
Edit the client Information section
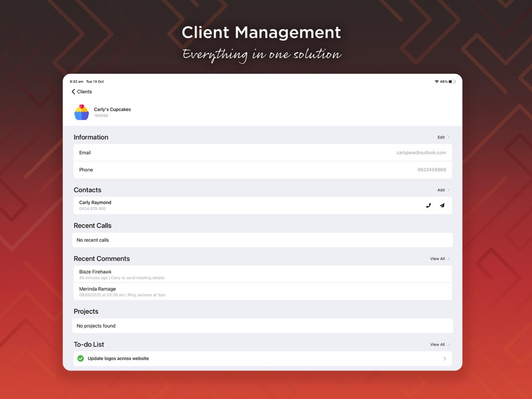[x=441, y=137]
